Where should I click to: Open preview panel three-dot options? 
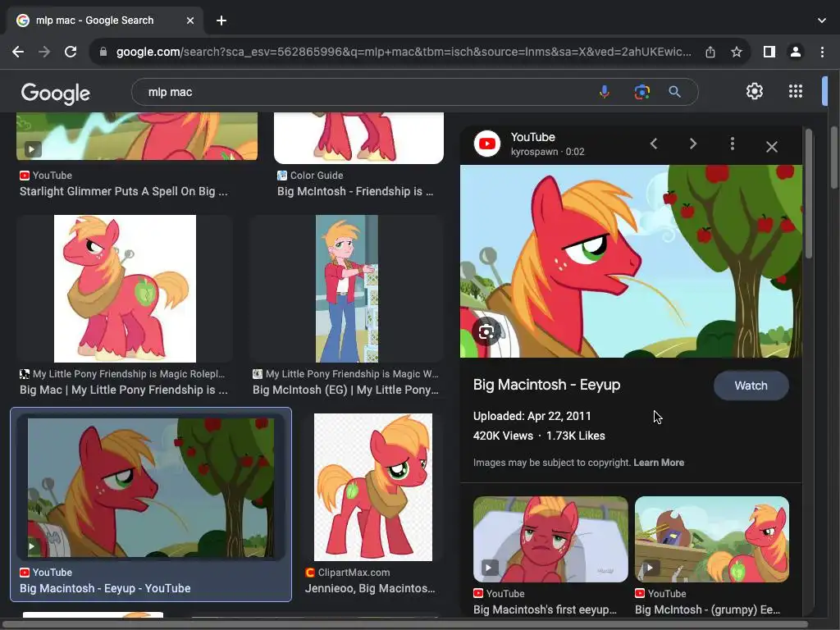[x=733, y=144]
